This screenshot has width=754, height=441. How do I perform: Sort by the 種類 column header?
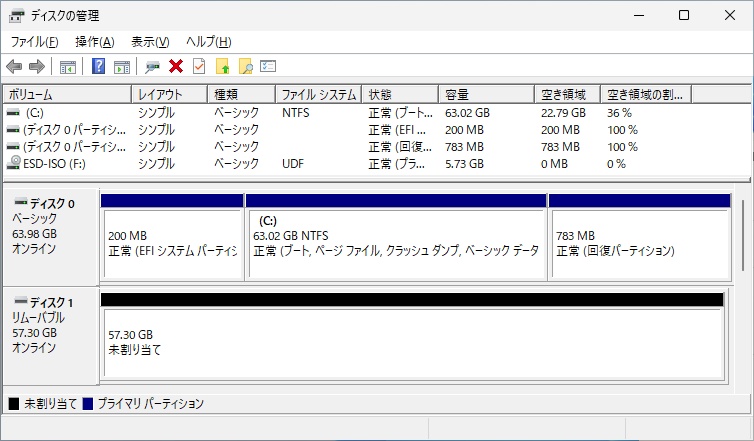242,94
